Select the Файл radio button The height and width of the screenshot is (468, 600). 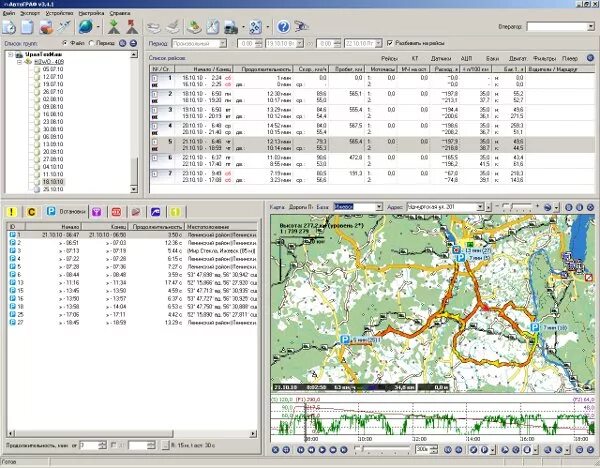point(65,43)
